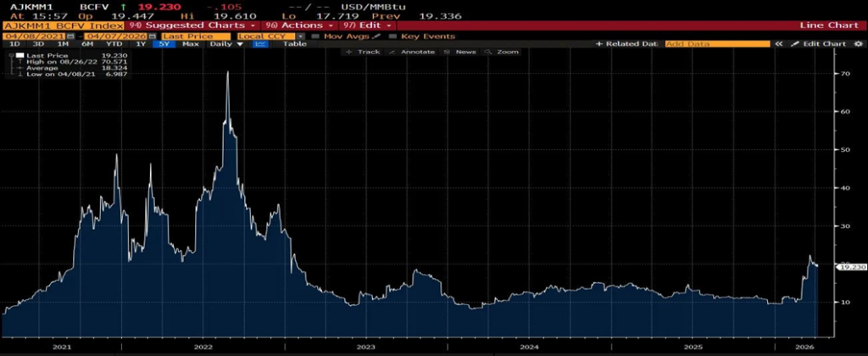
Task: Click the Edit Chart button
Action: (x=820, y=43)
